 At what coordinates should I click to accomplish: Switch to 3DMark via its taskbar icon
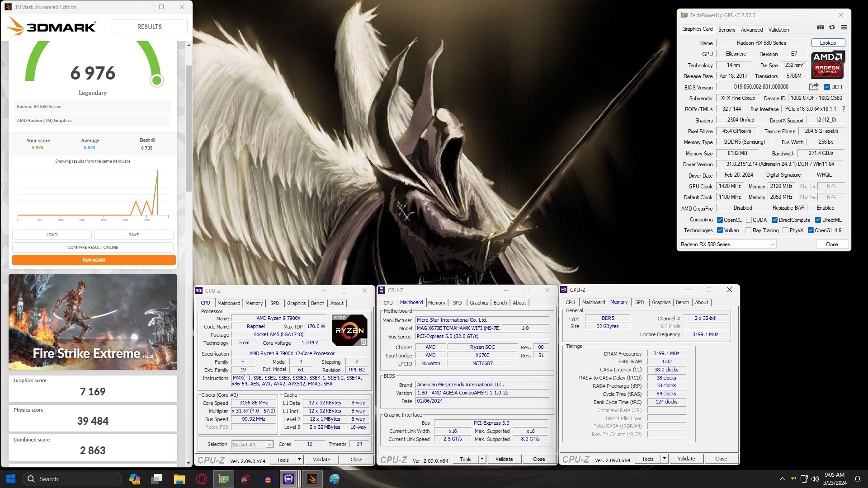pos(312,479)
